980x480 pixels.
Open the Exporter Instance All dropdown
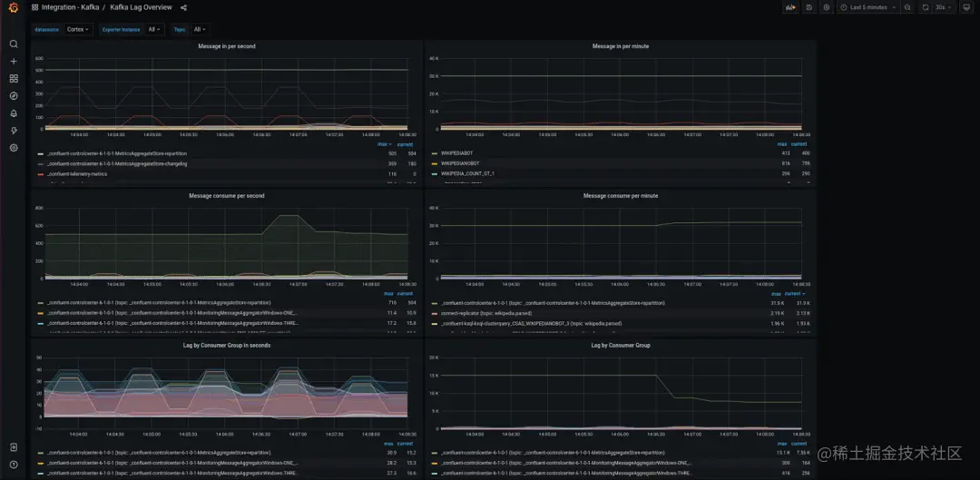tap(154, 29)
